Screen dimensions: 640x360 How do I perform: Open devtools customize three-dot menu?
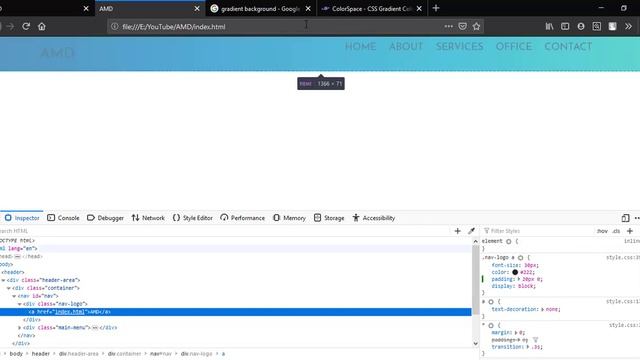(x=637, y=218)
